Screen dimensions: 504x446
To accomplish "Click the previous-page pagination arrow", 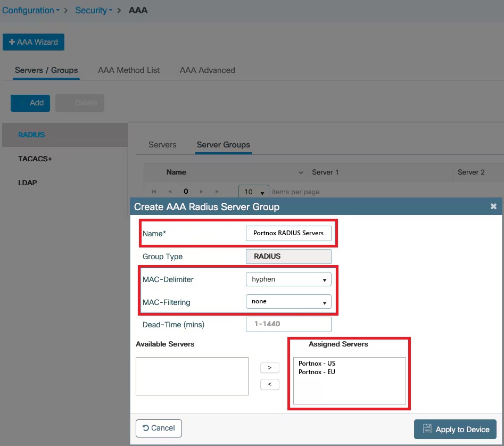I will [x=170, y=191].
